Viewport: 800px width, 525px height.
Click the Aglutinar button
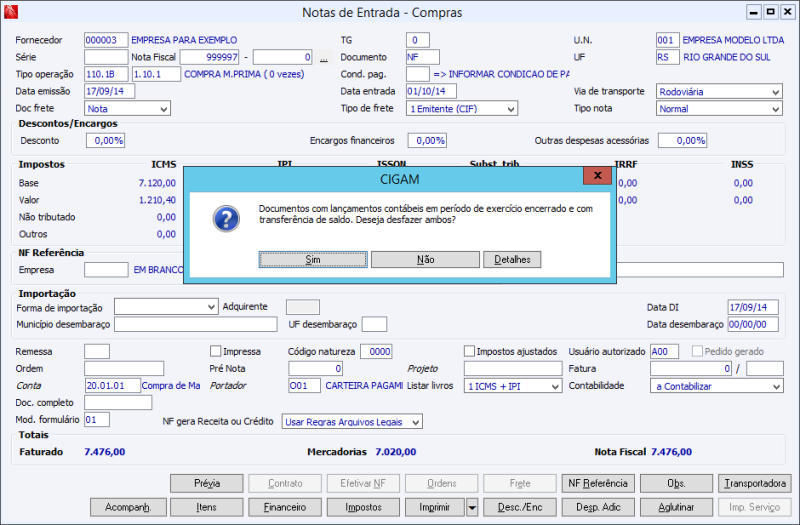676,508
